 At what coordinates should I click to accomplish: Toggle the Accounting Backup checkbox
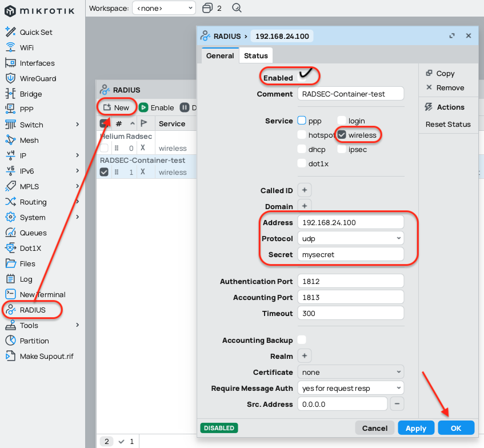tap(302, 340)
